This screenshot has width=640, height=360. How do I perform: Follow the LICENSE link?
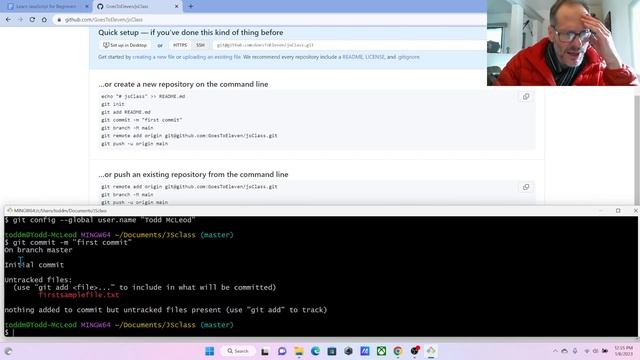375,57
